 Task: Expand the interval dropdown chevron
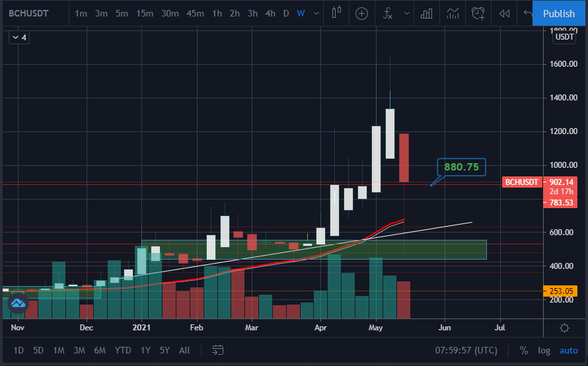coord(316,13)
